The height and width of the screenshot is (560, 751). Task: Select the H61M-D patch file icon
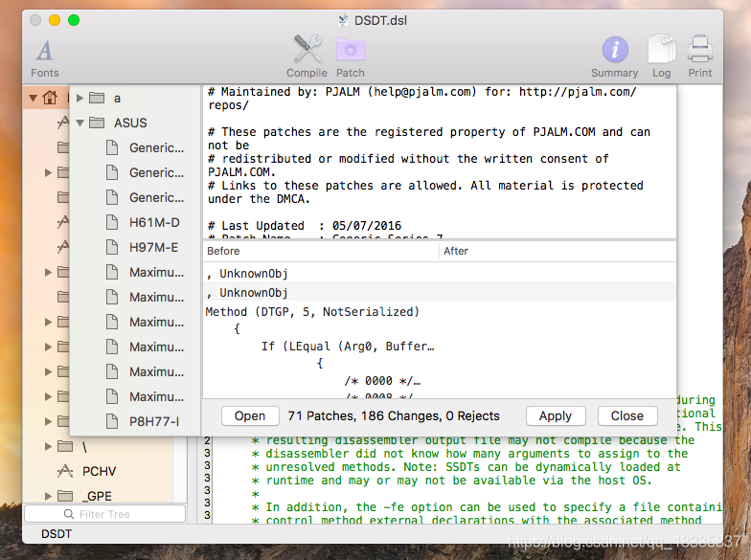click(x=112, y=222)
